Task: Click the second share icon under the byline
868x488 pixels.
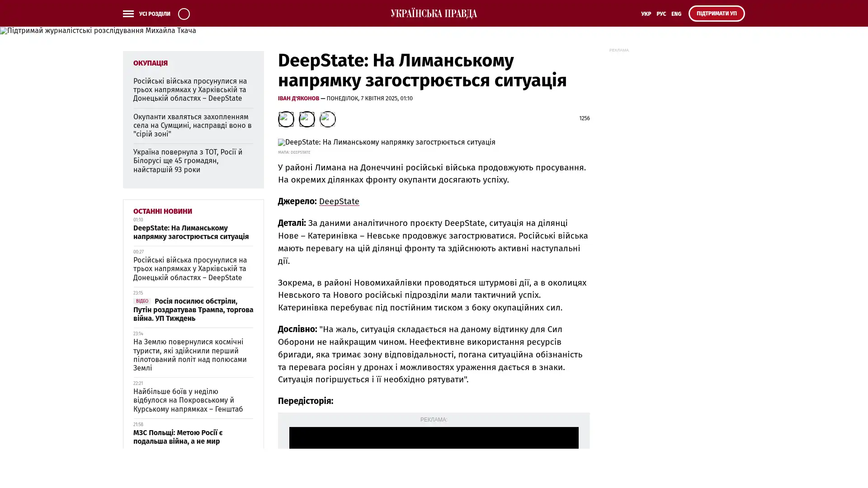Action: point(307,119)
